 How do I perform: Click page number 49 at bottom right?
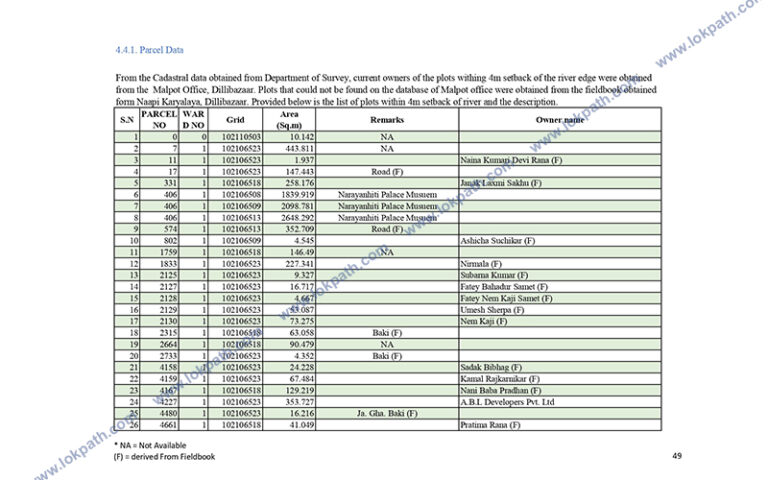click(676, 456)
